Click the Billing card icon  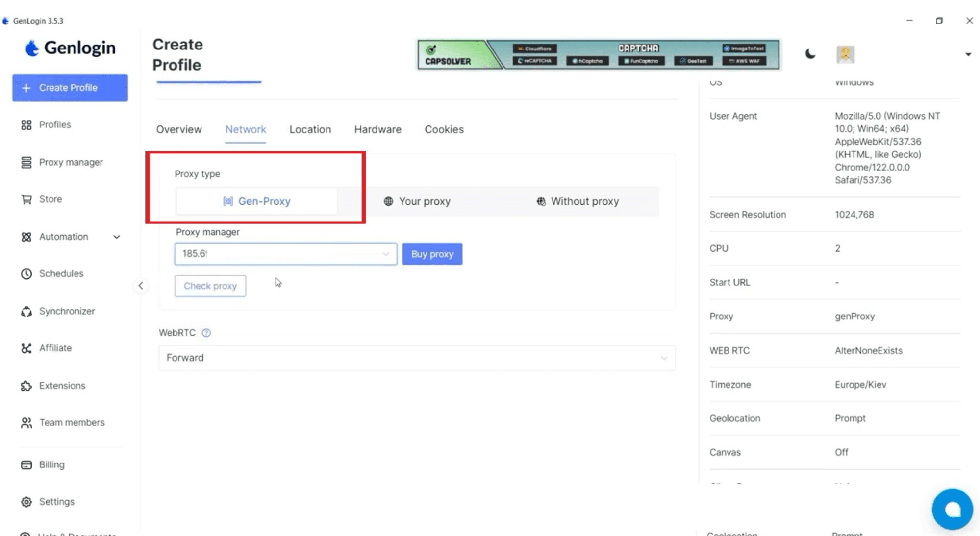pos(26,465)
